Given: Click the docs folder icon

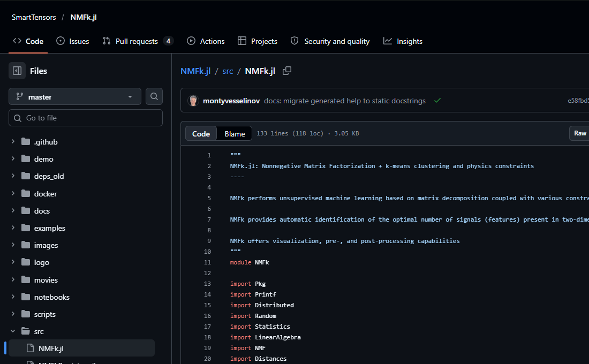Looking at the screenshot, I should [x=26, y=211].
